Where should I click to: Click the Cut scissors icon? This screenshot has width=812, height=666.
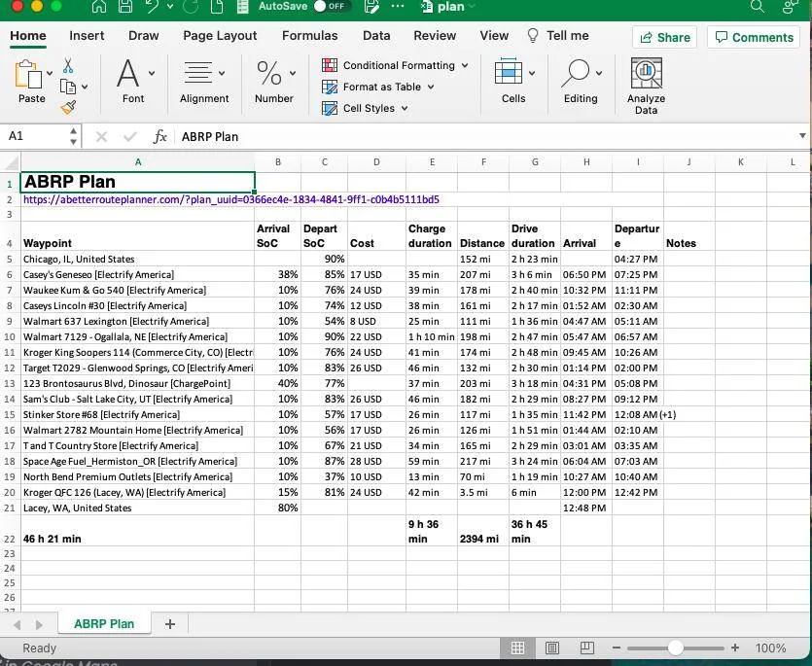(x=68, y=66)
